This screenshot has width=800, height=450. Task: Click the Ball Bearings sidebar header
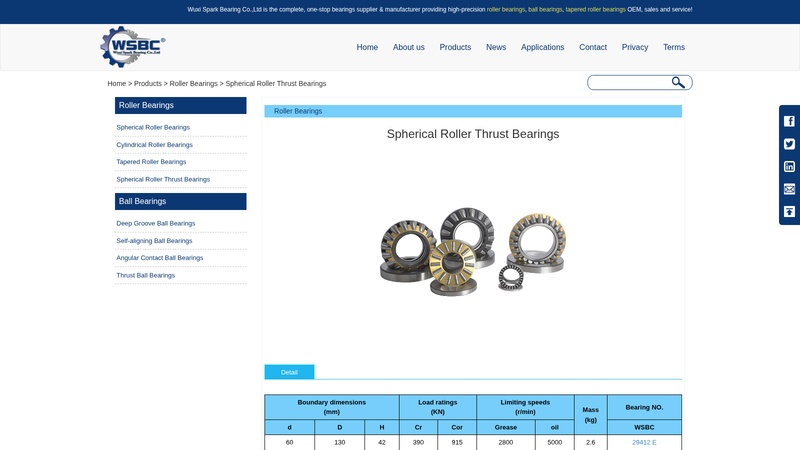tap(181, 202)
